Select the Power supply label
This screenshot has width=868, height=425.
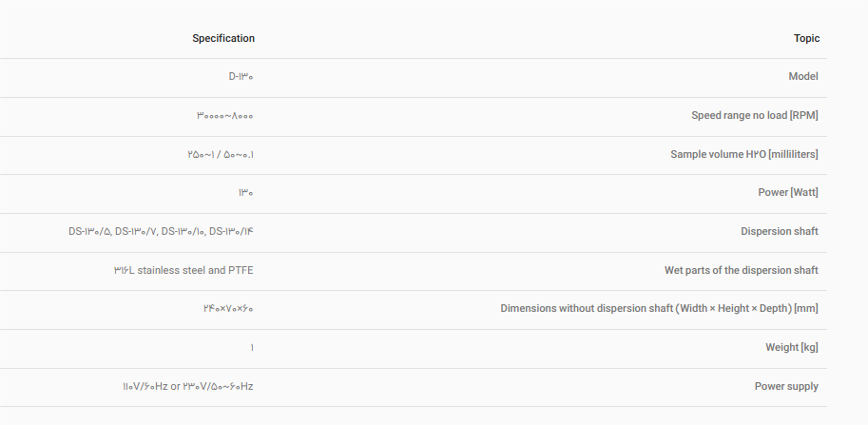[785, 387]
